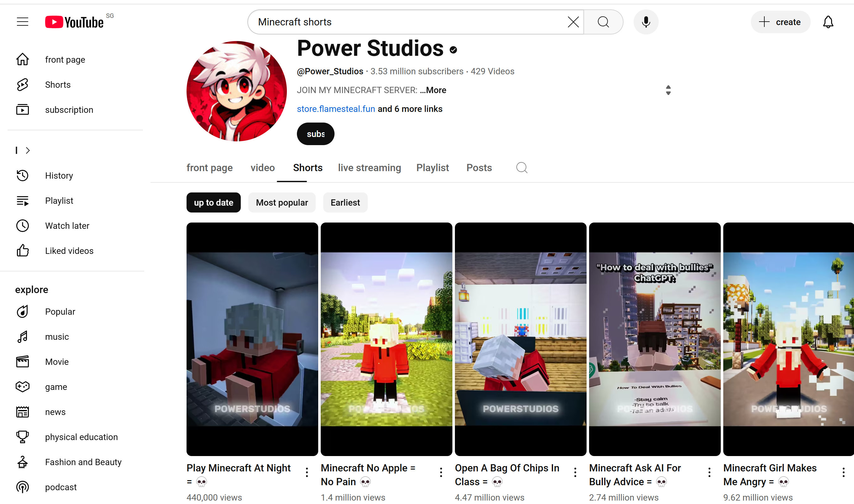Click the subscribe button
854x504 pixels.
tap(315, 134)
